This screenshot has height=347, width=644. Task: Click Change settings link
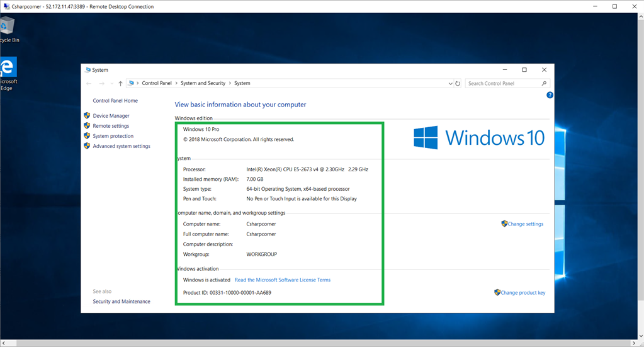[525, 224]
